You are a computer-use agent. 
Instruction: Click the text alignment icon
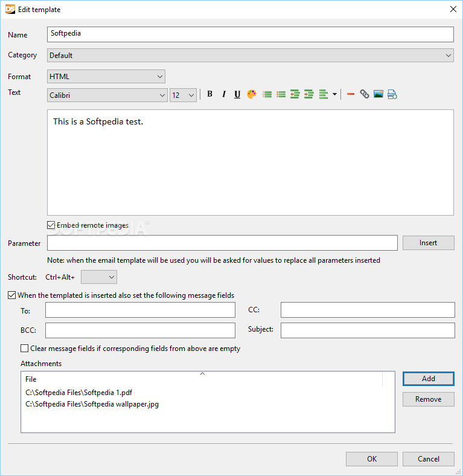(x=324, y=94)
